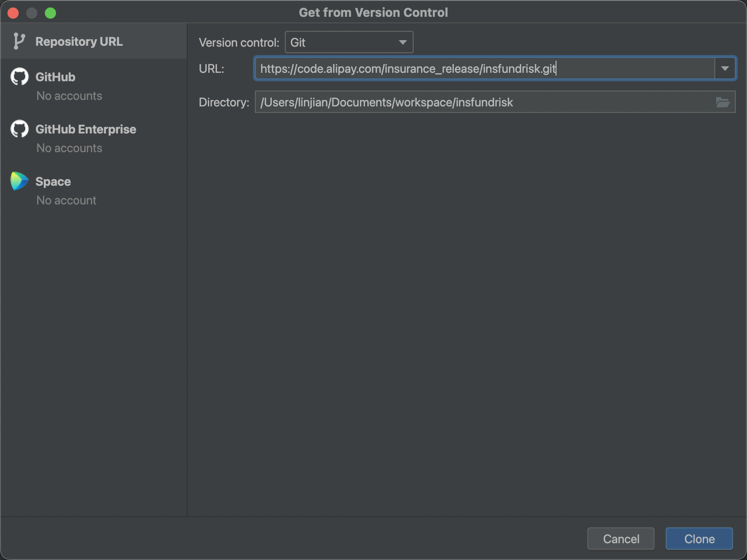Click the GitHub octocat icon
The image size is (747, 560).
pyautogui.click(x=20, y=77)
